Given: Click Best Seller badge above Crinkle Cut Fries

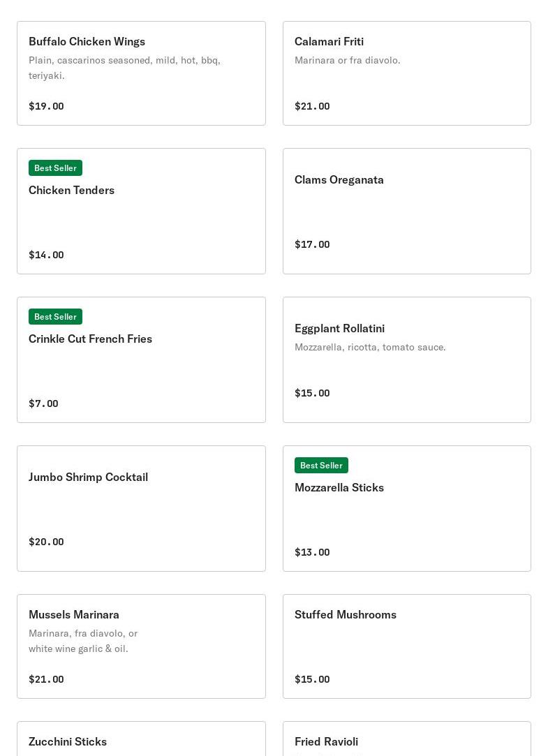Looking at the screenshot, I should (55, 317).
